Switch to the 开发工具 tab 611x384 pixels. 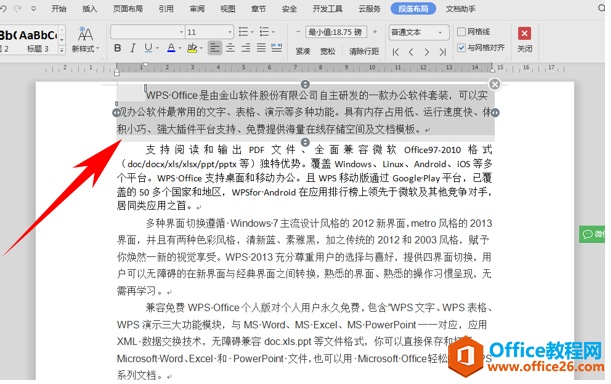(x=327, y=9)
